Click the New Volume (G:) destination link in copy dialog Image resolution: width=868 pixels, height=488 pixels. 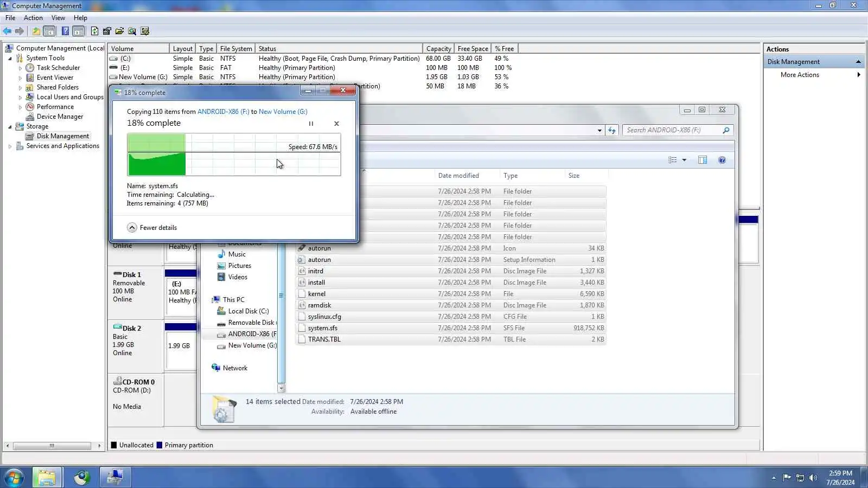(283, 112)
